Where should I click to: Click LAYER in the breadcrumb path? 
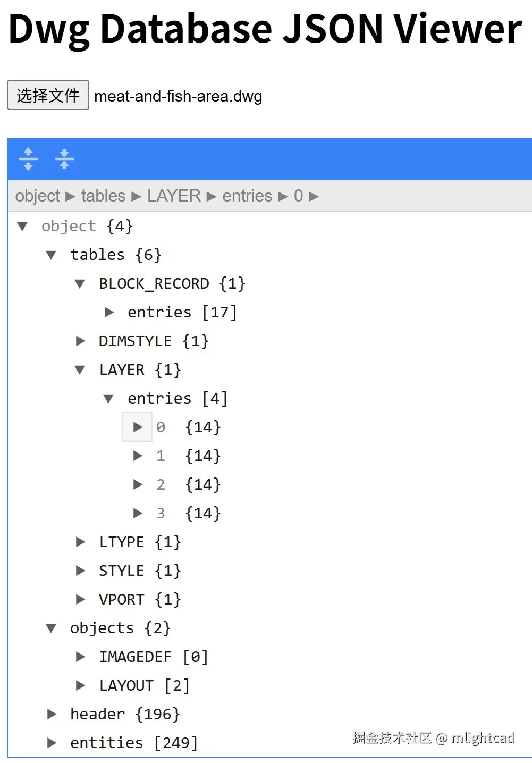tap(173, 196)
